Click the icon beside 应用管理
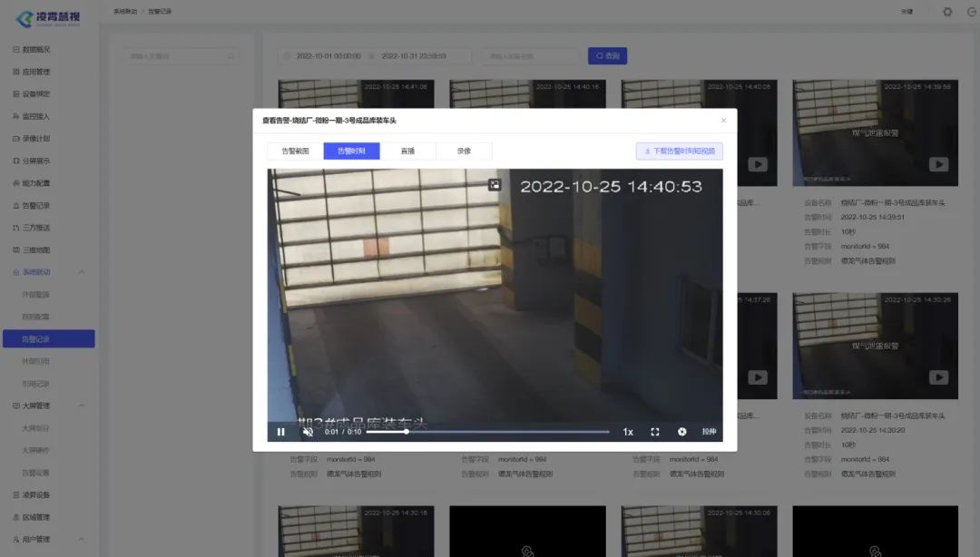Viewport: 980px width, 557px height. coord(16,72)
